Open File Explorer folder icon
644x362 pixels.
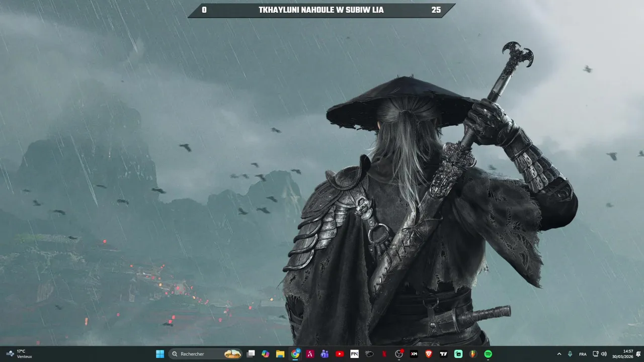pyautogui.click(x=280, y=354)
